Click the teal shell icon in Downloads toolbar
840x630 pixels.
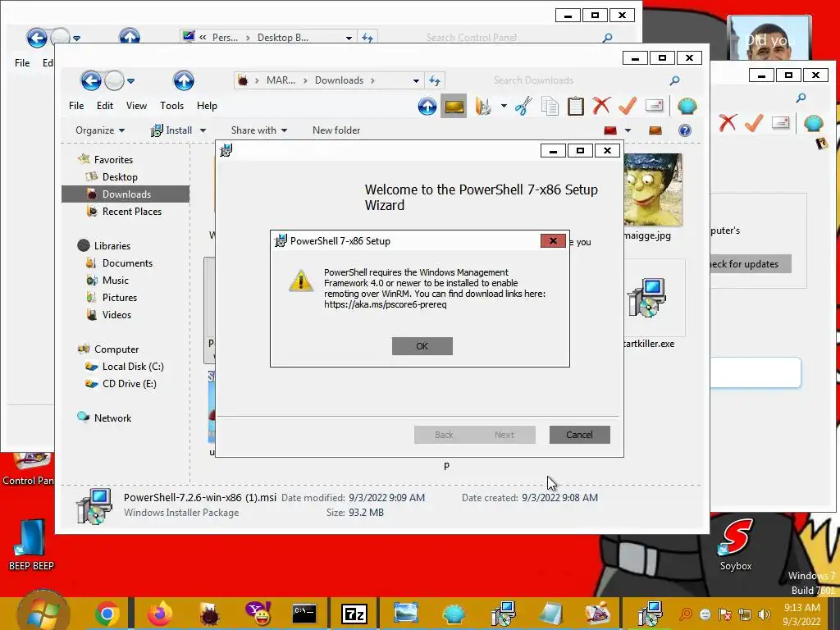[x=687, y=106]
